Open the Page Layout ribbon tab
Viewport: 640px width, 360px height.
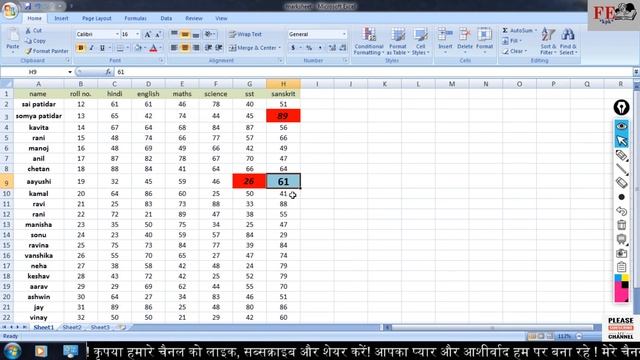97,18
